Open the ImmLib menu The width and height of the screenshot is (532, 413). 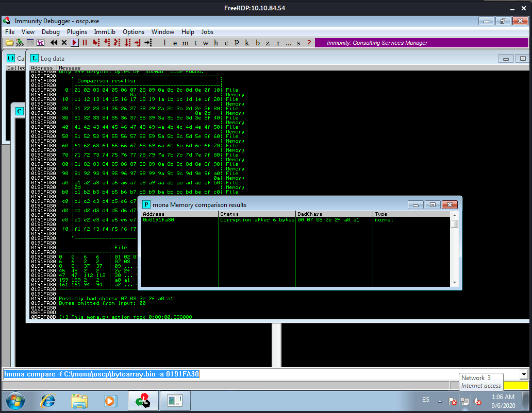tap(105, 32)
